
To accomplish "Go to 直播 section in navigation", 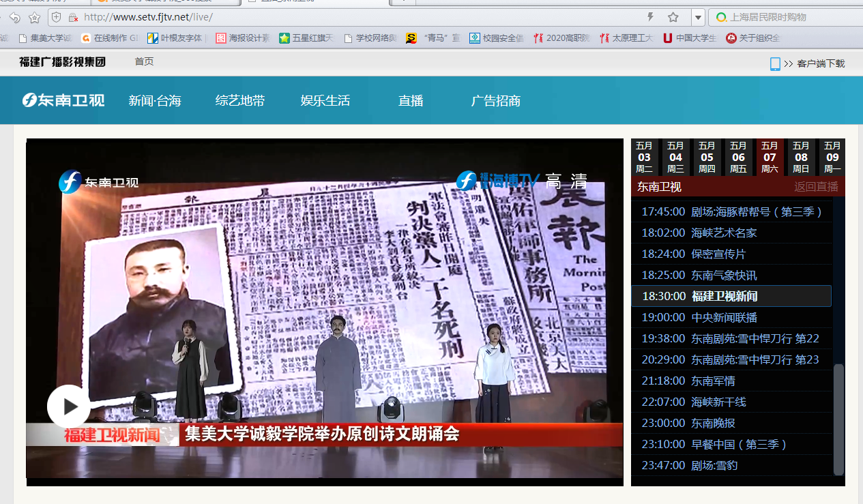I will (x=411, y=101).
